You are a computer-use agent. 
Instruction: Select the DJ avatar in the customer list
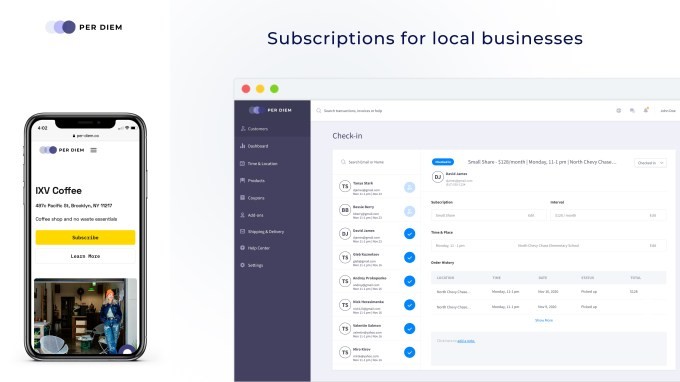[345, 234]
